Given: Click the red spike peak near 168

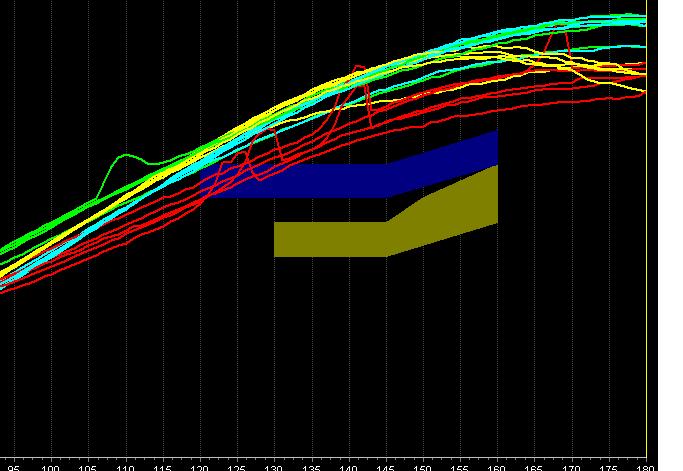Looking at the screenshot, I should pos(560,27).
